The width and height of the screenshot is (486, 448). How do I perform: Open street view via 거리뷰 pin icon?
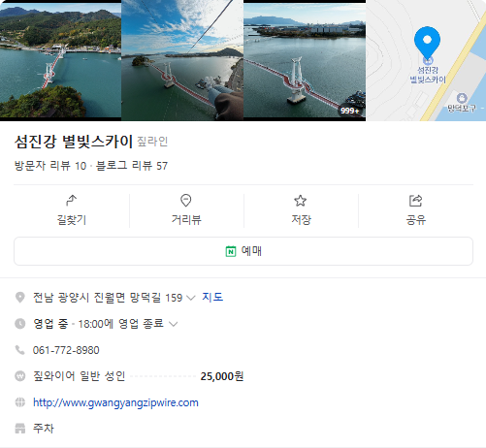186,201
